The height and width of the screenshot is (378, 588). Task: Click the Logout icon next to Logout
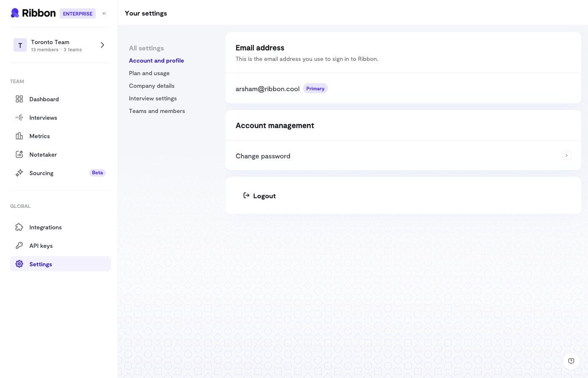click(246, 195)
